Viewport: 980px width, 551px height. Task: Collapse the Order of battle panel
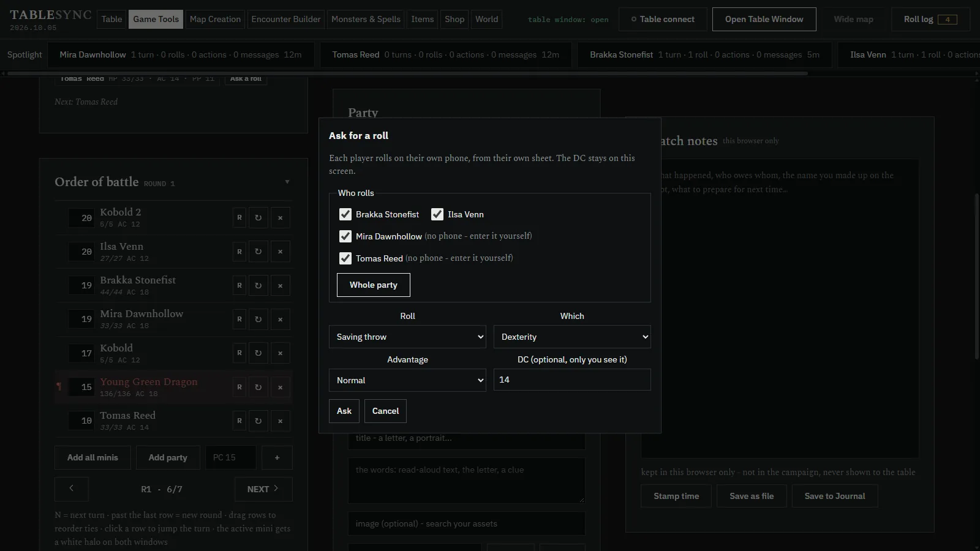pos(287,182)
